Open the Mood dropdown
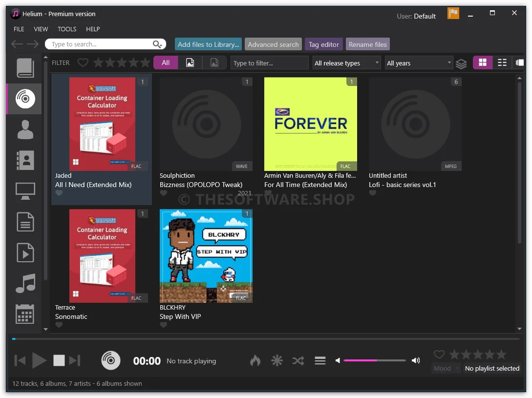 pyautogui.click(x=446, y=369)
